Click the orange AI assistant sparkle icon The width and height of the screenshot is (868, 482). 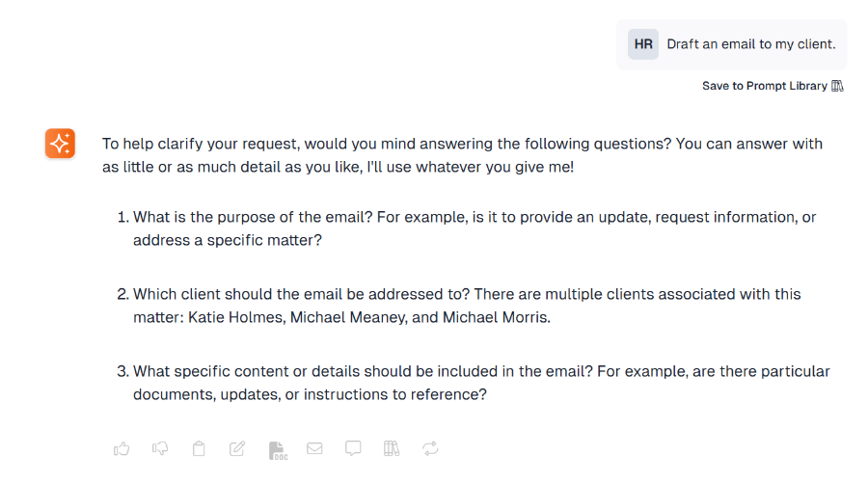pyautogui.click(x=60, y=144)
